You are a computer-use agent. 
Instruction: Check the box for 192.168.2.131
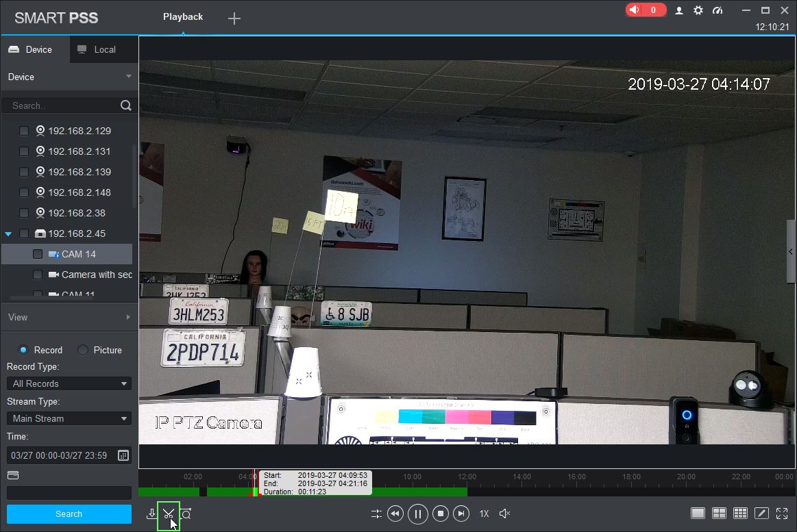click(24, 151)
